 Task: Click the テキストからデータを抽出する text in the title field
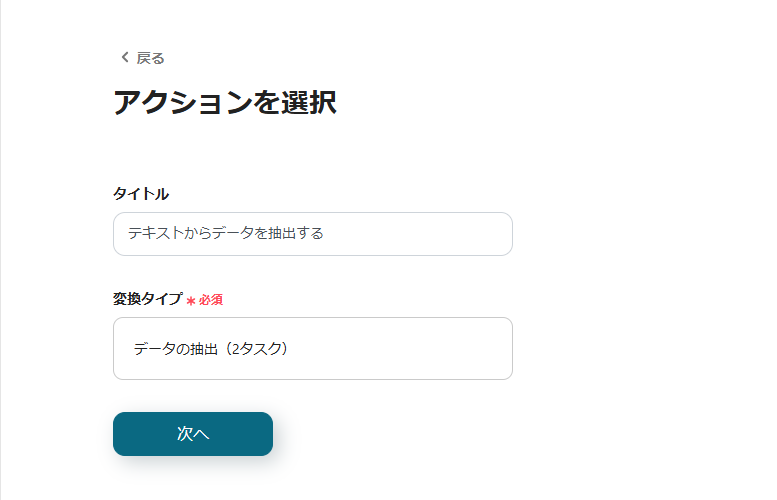[225, 234]
